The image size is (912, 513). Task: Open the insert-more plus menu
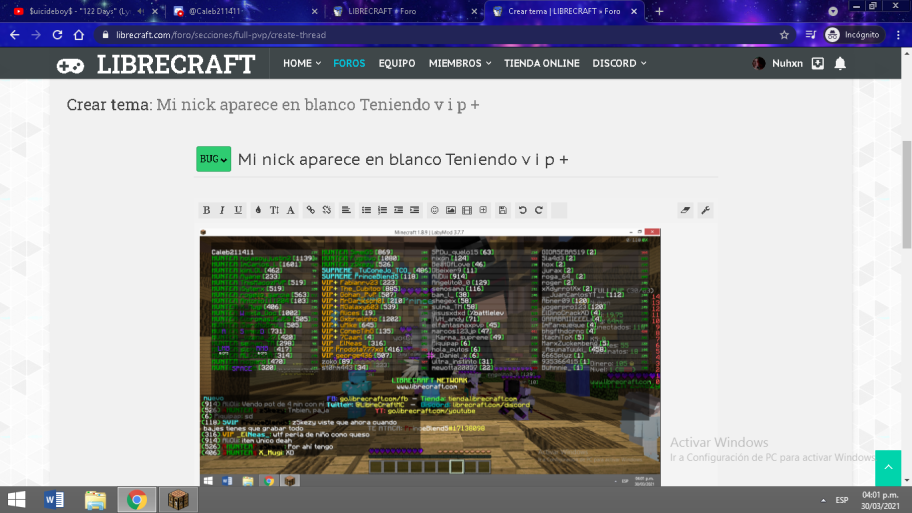tap(483, 210)
